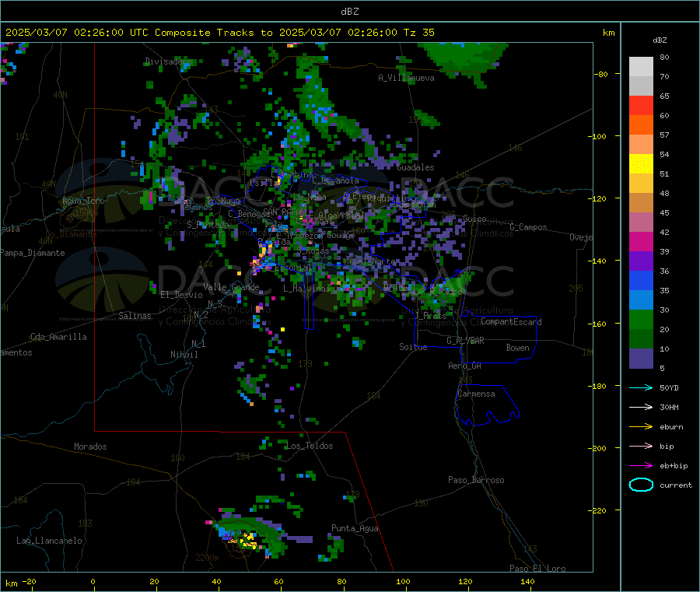The height and width of the screenshot is (592, 700).
Task: Pick the lightest gray 70 dBZ swatch
Action: click(641, 67)
